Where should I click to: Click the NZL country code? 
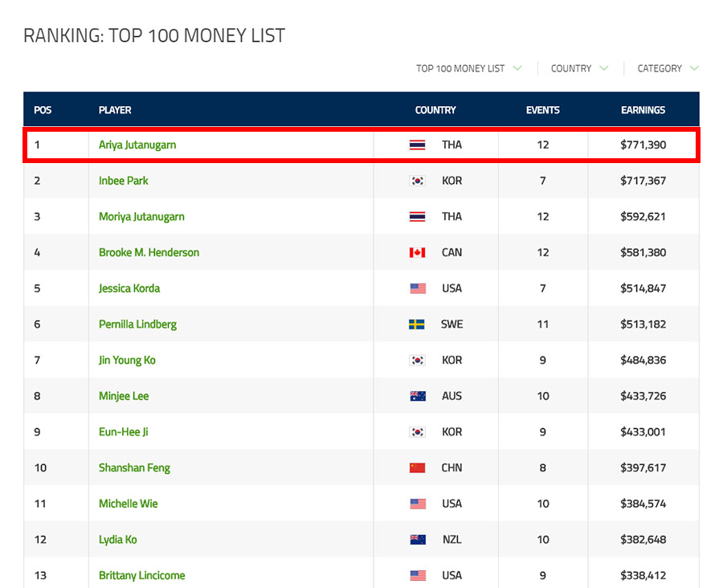click(x=451, y=540)
